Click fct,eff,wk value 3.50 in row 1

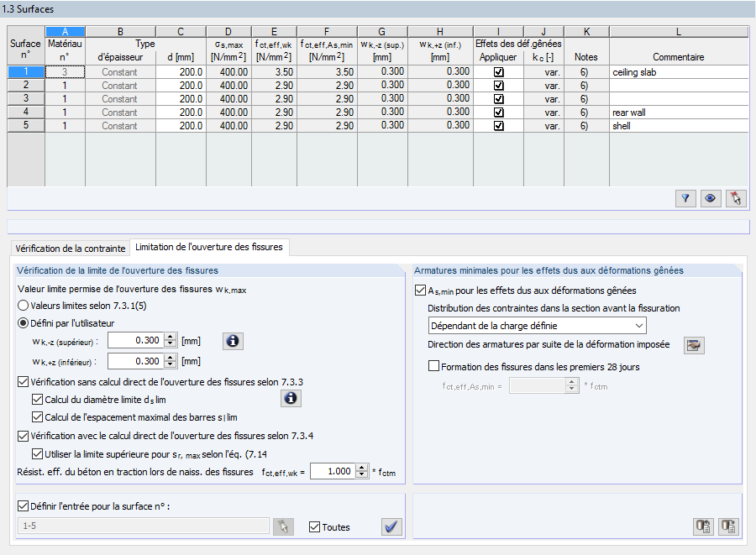[275, 72]
